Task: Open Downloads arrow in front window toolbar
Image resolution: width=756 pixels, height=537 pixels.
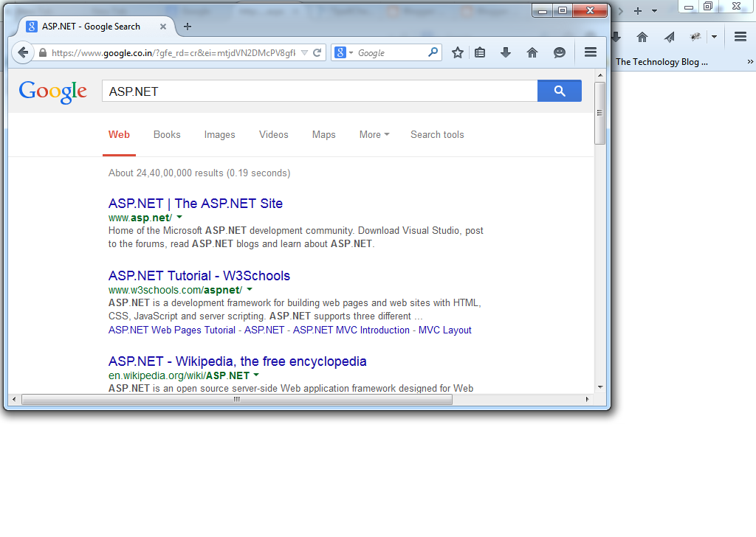Action: tap(505, 52)
